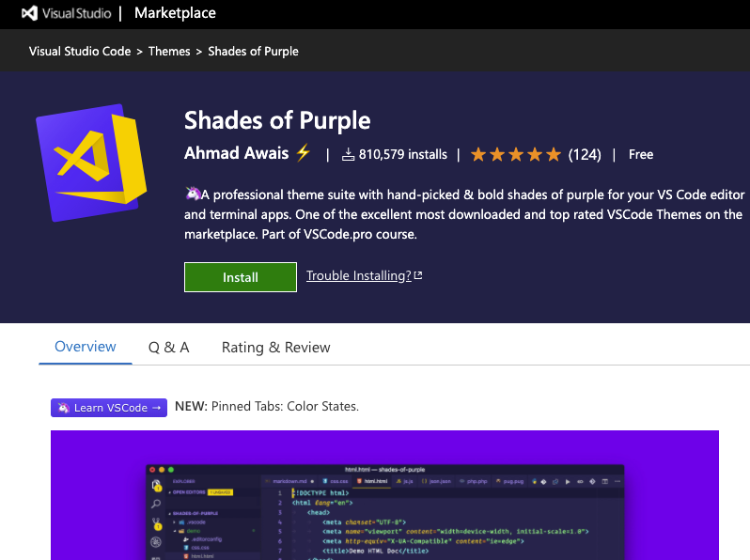
Task: Click the lightning bolt next to publisher name
Action: tap(304, 153)
